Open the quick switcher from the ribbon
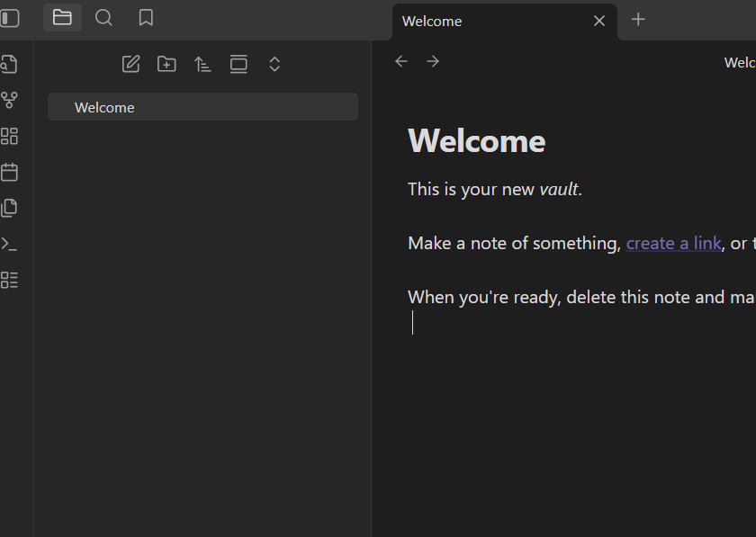 click(9, 64)
